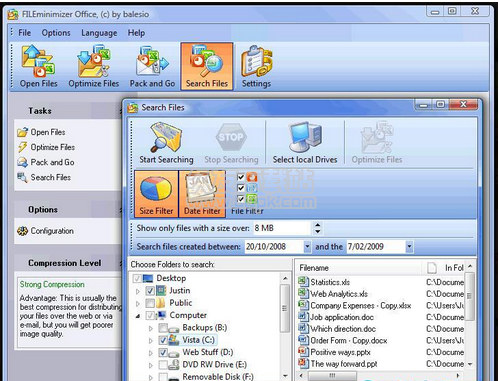Screen dimensions: 499x381
Task: Expand the Backups (B:) drive node
Action: point(151,328)
